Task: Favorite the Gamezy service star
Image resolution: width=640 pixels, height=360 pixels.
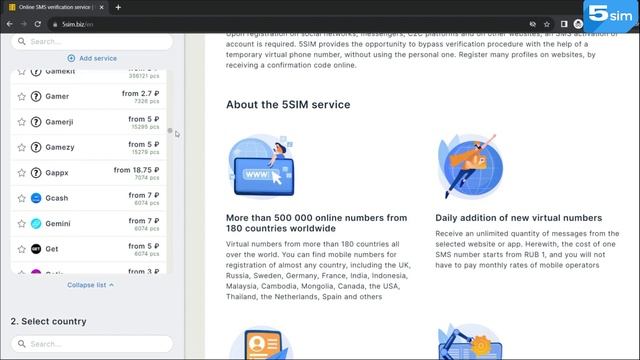Action: tap(21, 147)
